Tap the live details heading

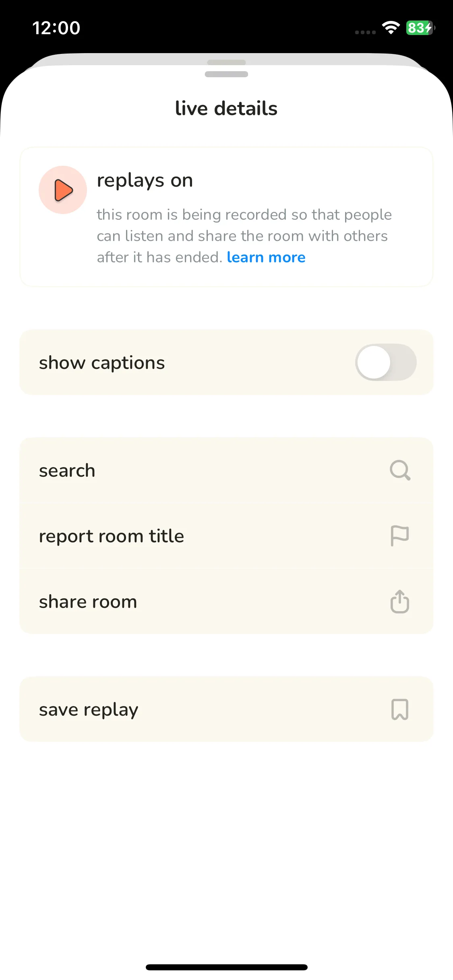(x=226, y=109)
